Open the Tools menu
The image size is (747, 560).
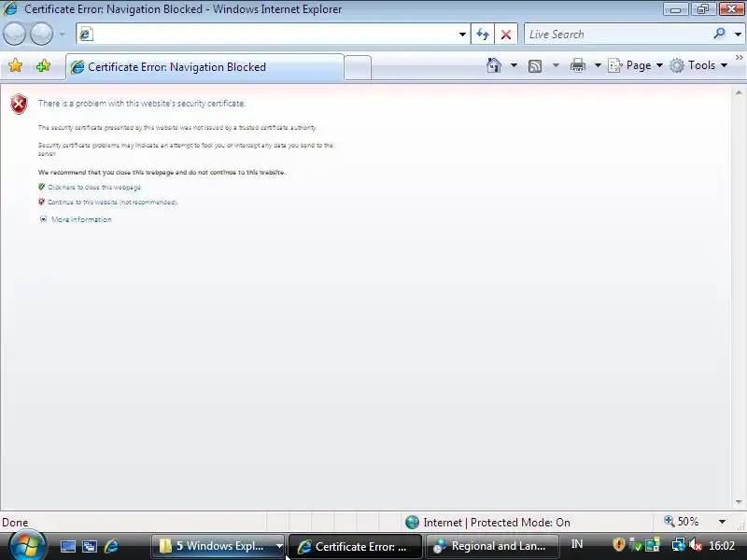(x=698, y=65)
